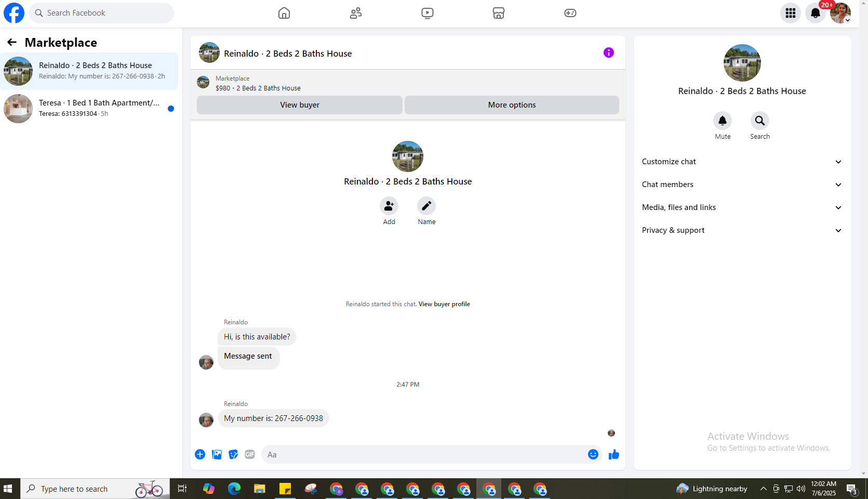
Task: Select Teresa 1 Bed 1 Bath Apartment chat
Action: click(x=89, y=109)
